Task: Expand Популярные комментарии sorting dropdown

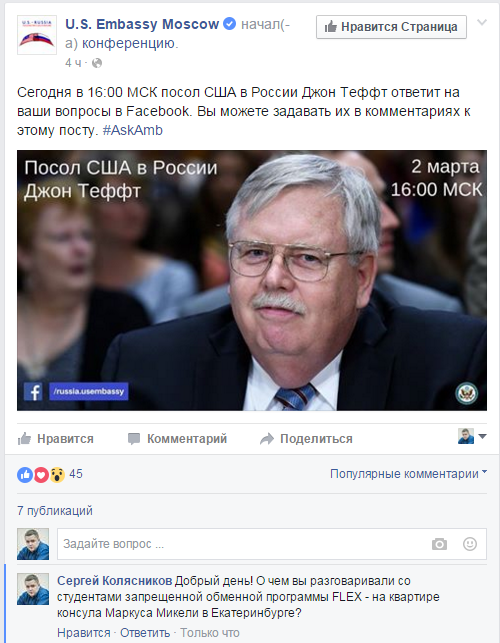Action: [409, 474]
